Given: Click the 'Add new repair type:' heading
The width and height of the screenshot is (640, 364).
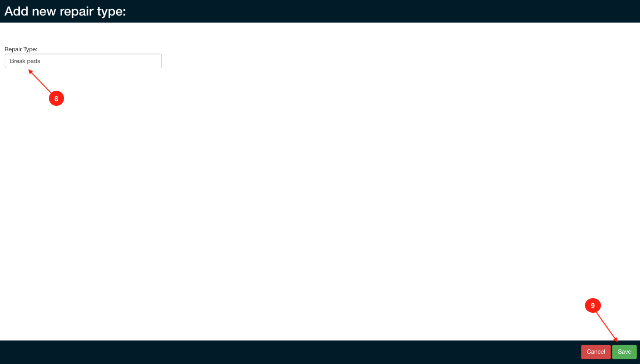Looking at the screenshot, I should (x=65, y=11).
